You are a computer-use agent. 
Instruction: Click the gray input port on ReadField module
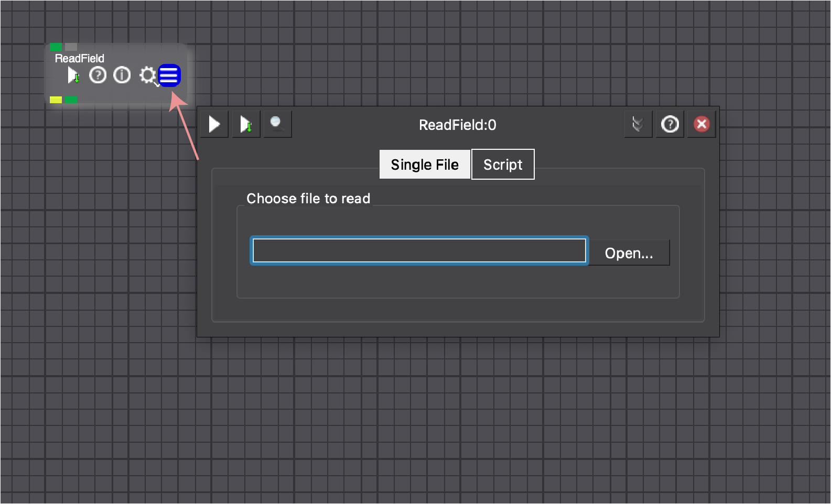(x=71, y=47)
